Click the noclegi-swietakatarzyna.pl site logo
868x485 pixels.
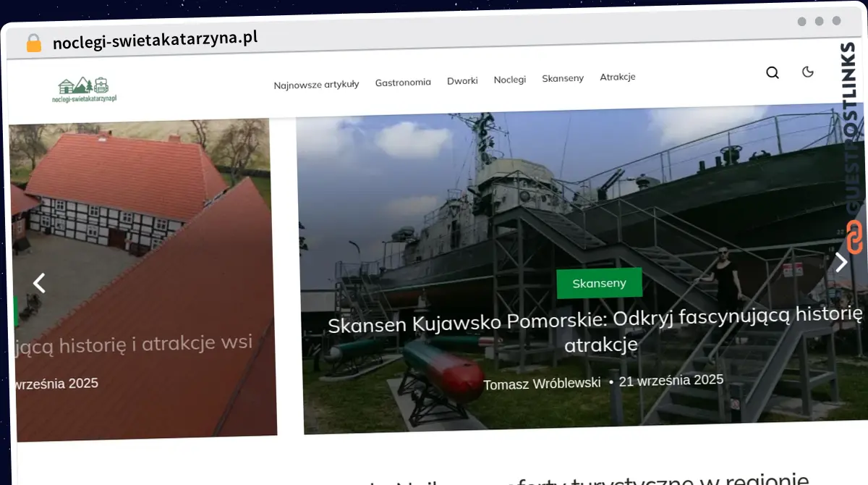(x=85, y=90)
